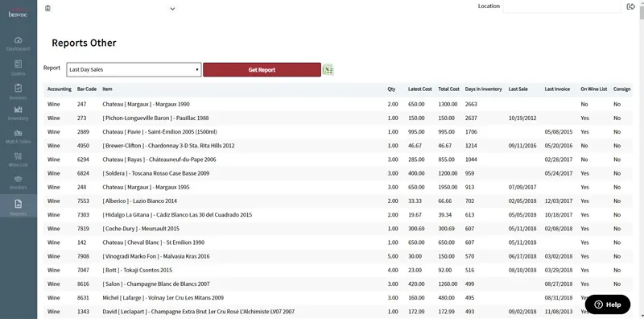Select Chateau Rayas Châteauneuf-du-Pape 2006 item
The image size is (644, 319).
coord(159,159)
